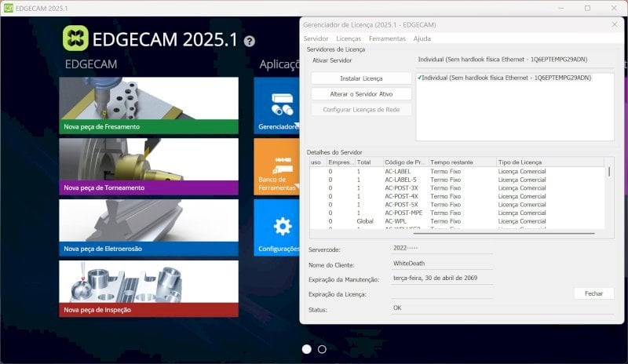Click Configurar Licenças de Rede button
628x364 pixels.
pos(361,110)
